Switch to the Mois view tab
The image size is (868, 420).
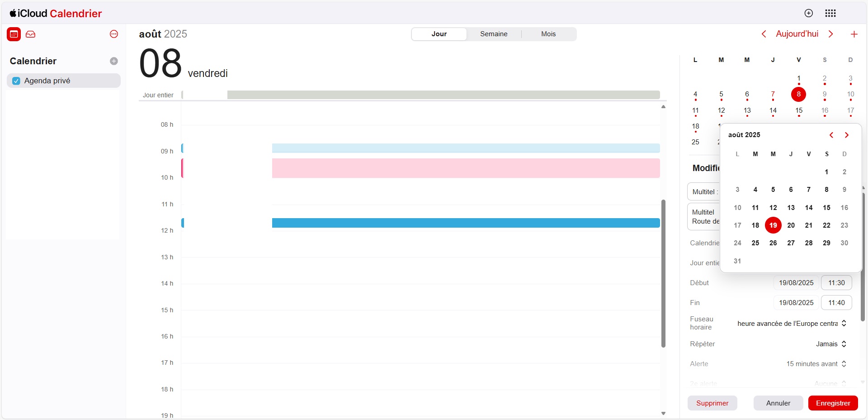click(548, 34)
